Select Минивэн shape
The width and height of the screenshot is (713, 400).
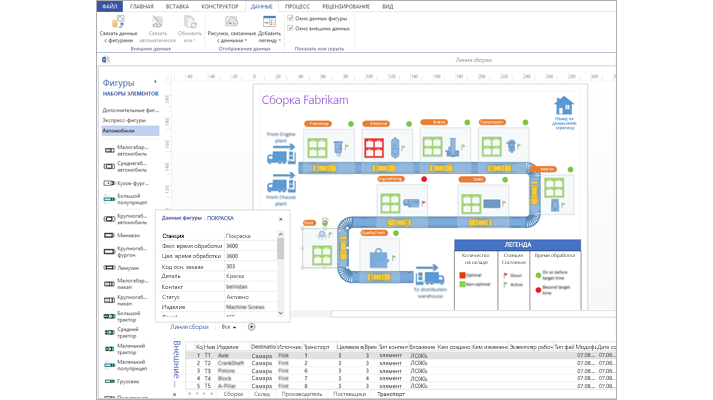[x=122, y=235]
